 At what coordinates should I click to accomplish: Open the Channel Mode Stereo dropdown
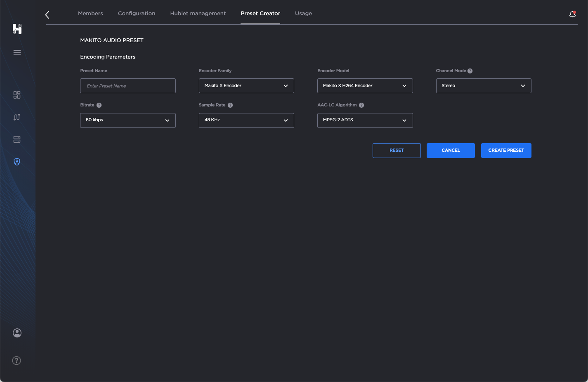click(483, 86)
